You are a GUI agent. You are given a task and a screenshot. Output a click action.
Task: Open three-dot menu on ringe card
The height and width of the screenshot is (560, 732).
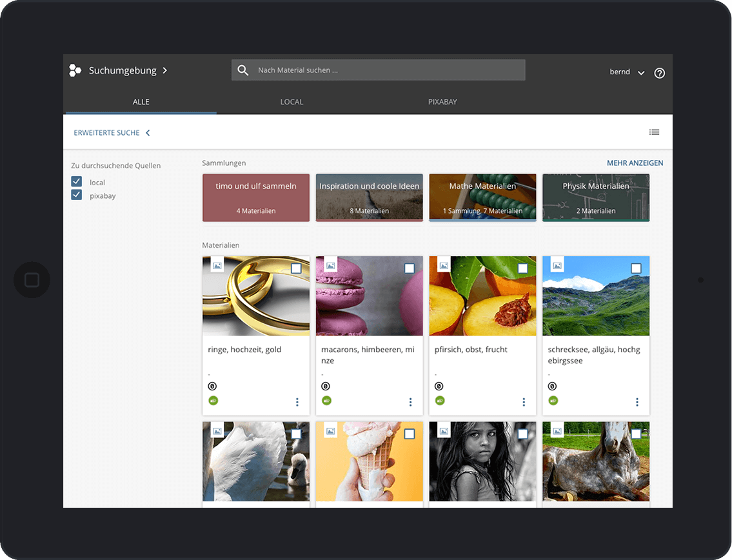point(297,402)
